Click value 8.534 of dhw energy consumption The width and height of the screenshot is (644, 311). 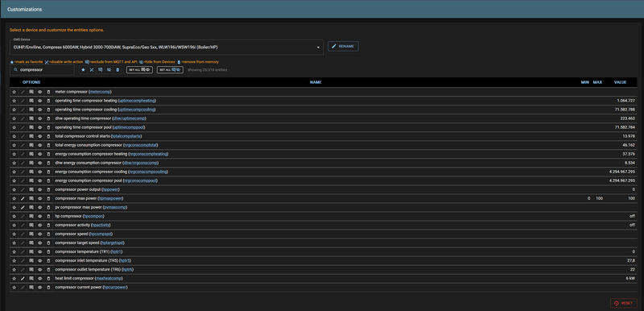[x=630, y=163]
